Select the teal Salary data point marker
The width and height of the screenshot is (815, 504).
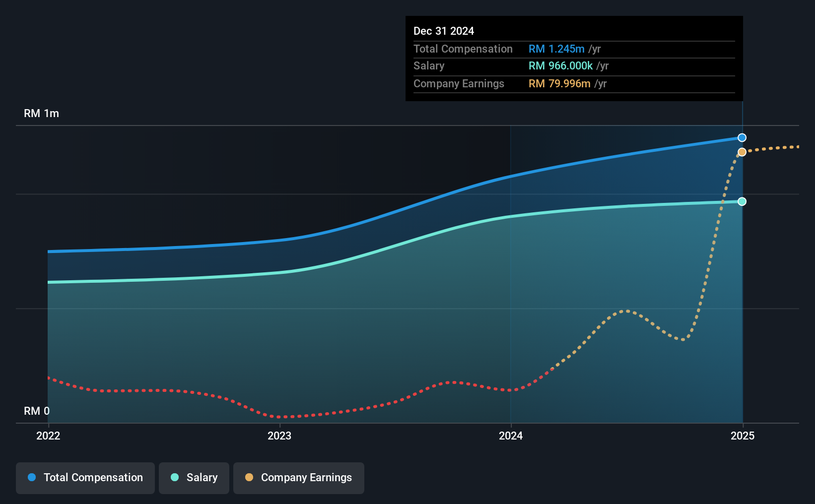point(742,201)
